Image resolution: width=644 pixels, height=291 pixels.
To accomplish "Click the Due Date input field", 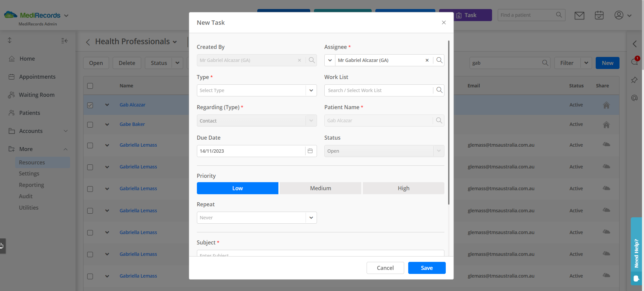I will tap(251, 151).
